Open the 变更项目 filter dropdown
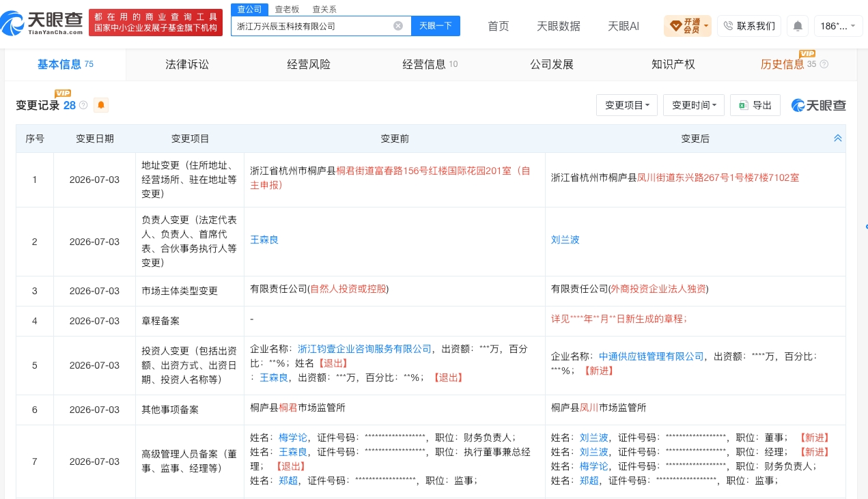 [627, 105]
